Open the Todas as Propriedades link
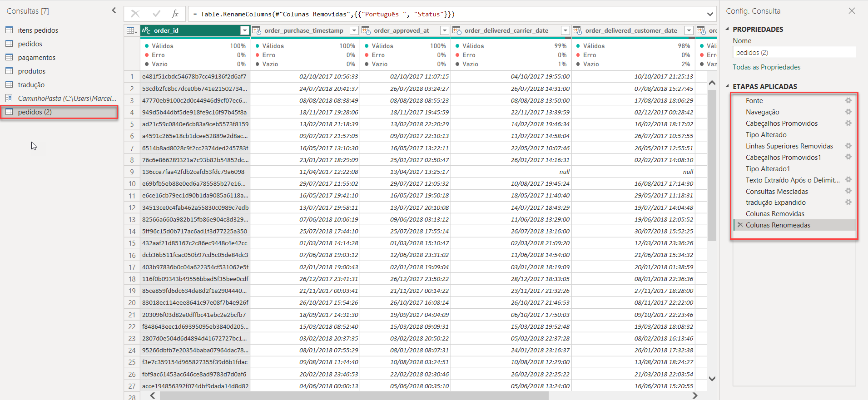Screen dimensions: 868x400 click(766, 67)
